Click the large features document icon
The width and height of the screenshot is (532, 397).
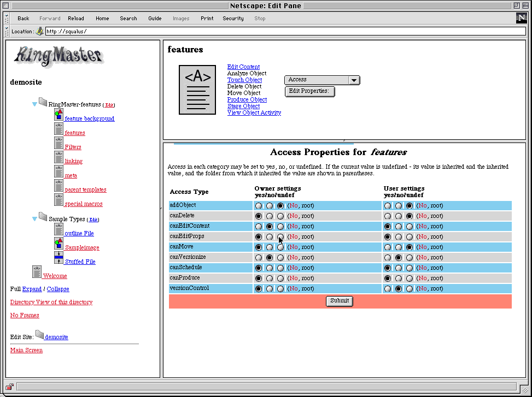(197, 90)
